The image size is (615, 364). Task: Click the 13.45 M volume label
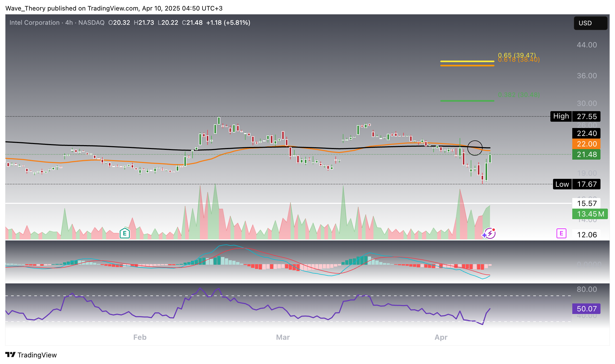coord(590,214)
